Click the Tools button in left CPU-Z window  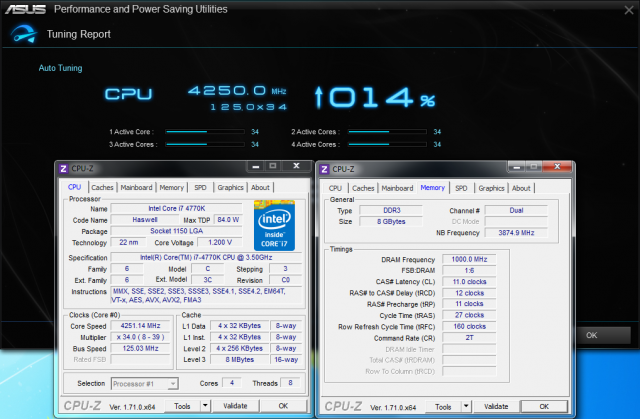182,406
